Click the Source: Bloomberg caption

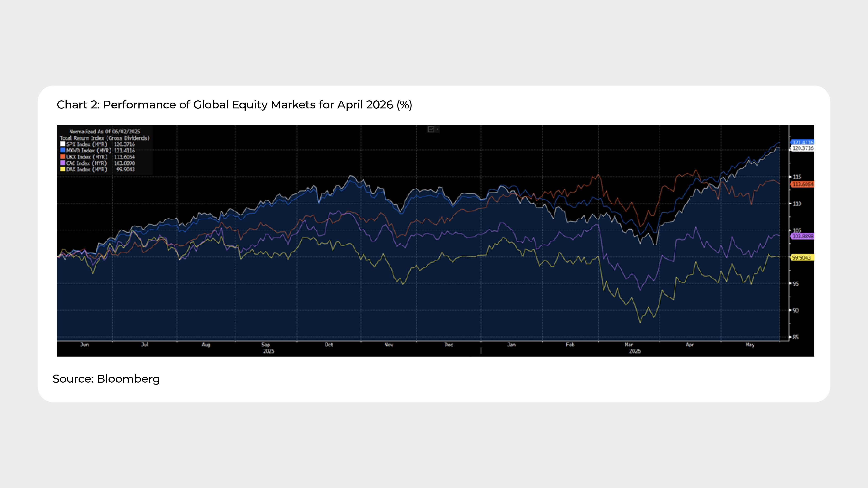[x=106, y=379]
